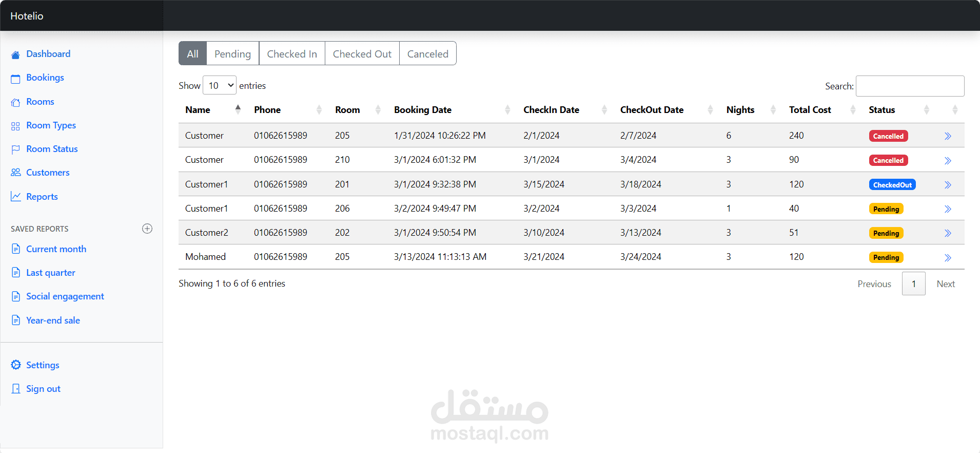
Task: Sort table by CheckIn Date column
Action: (565, 110)
